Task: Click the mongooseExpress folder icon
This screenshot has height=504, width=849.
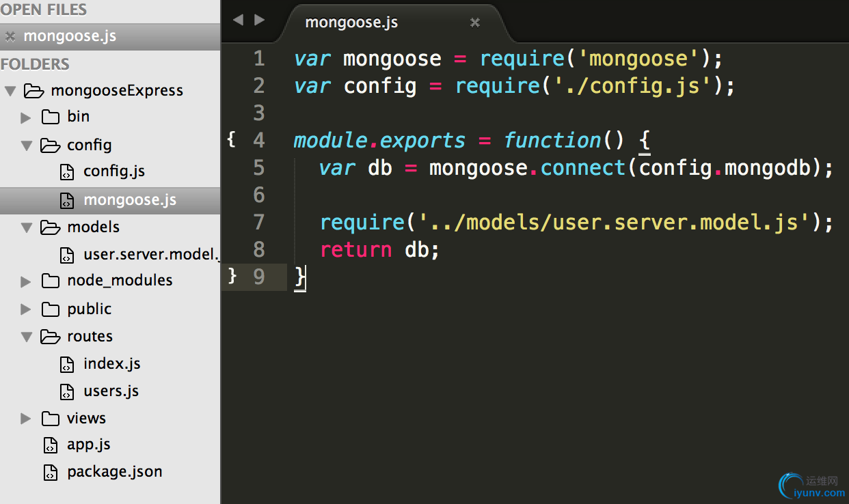Action: coord(34,90)
